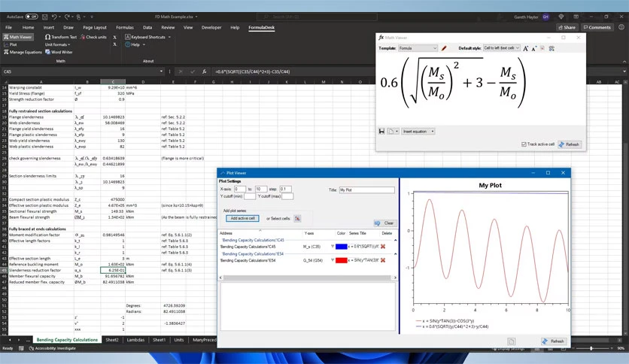
Task: Open the Unit formats dropdown
Action: 57,44
